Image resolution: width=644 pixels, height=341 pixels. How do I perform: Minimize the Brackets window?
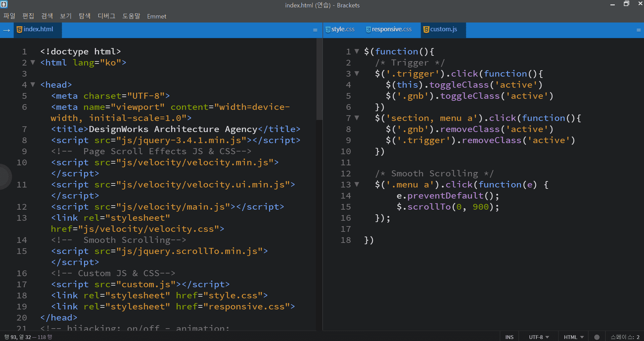point(612,4)
